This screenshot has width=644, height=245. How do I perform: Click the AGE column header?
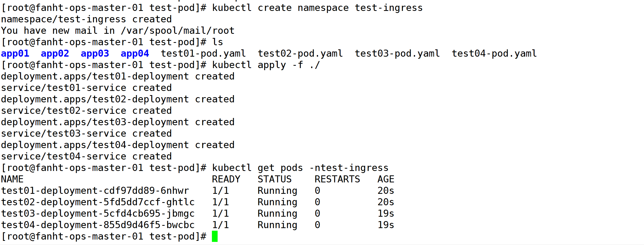click(x=386, y=179)
